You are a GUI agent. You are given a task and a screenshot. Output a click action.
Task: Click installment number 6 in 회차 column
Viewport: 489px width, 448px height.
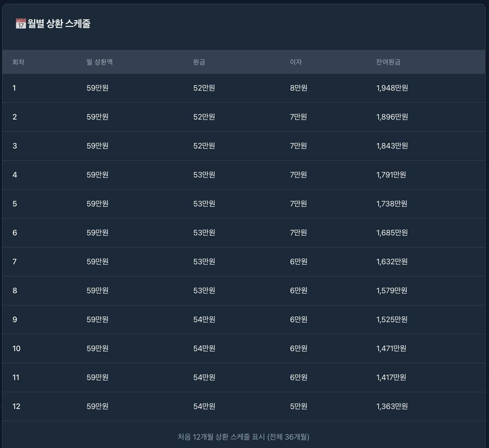click(x=15, y=233)
